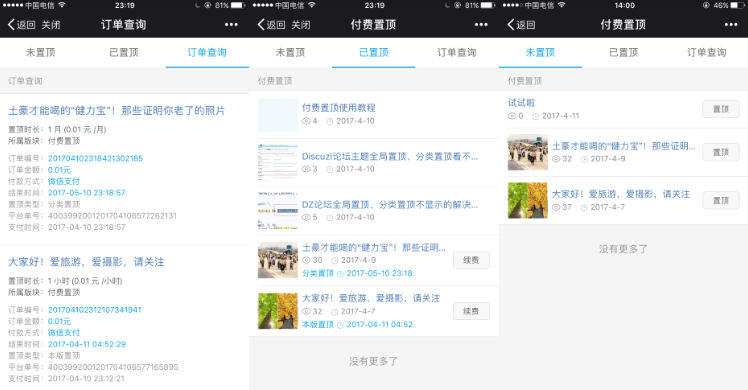Select active 未置顶 tab on right screen
748x390 pixels.
tap(540, 52)
